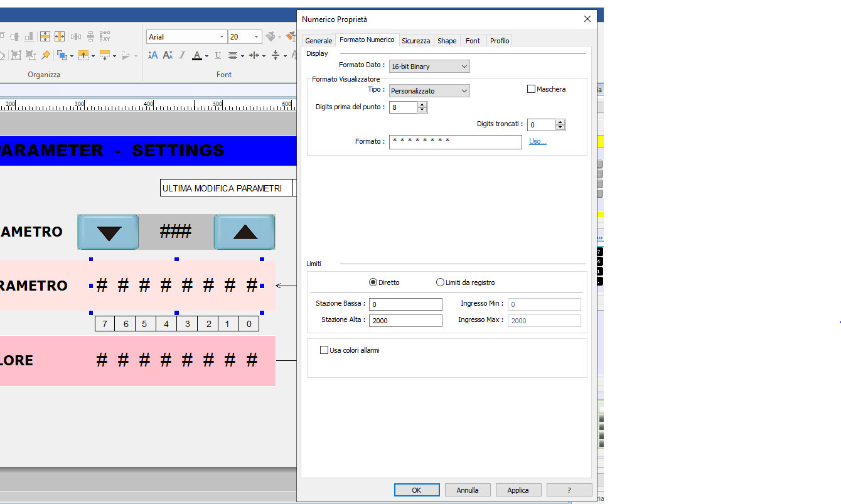Image resolution: width=841 pixels, height=504 pixels.
Task: Click the down arrow parameter button
Action: (108, 232)
